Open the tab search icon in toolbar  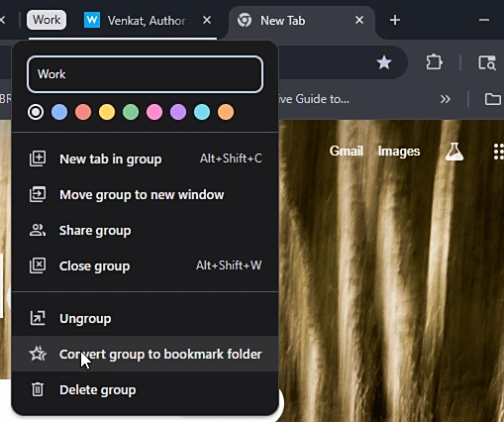tap(487, 62)
